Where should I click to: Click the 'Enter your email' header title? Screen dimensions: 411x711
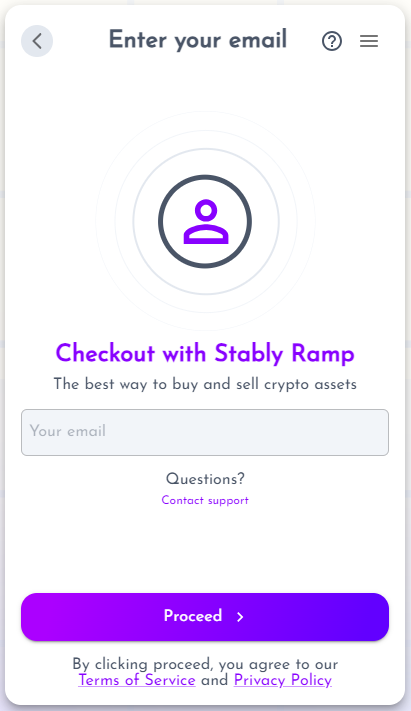pos(198,40)
